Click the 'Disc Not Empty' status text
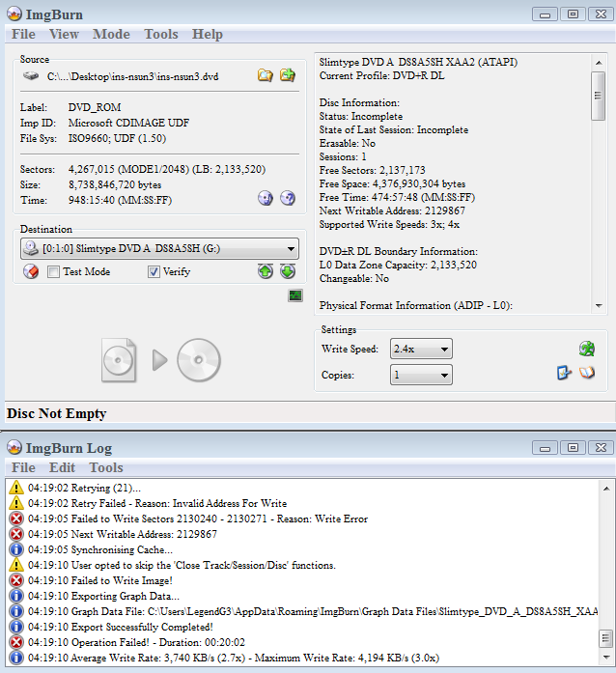This screenshot has height=673, width=616. point(57,413)
